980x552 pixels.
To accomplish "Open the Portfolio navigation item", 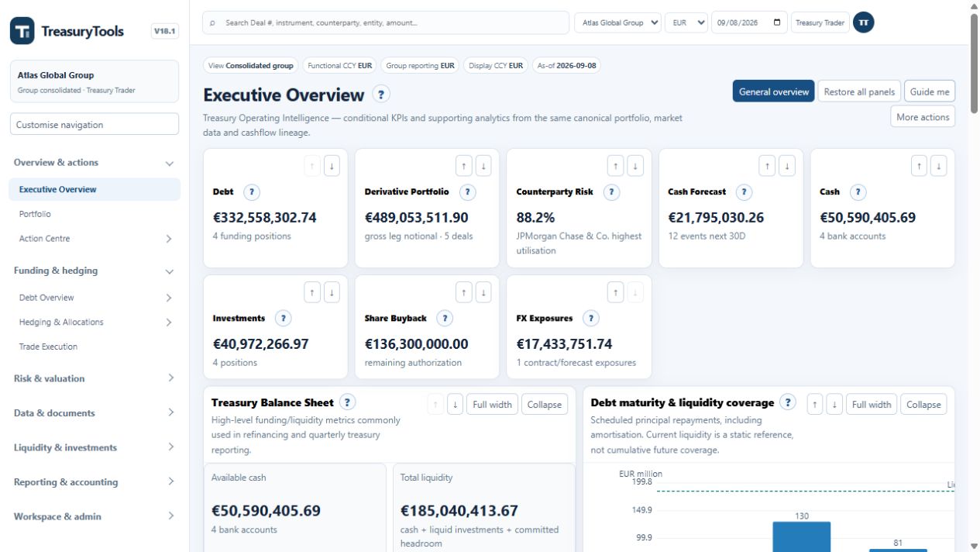I will pos(95,214).
